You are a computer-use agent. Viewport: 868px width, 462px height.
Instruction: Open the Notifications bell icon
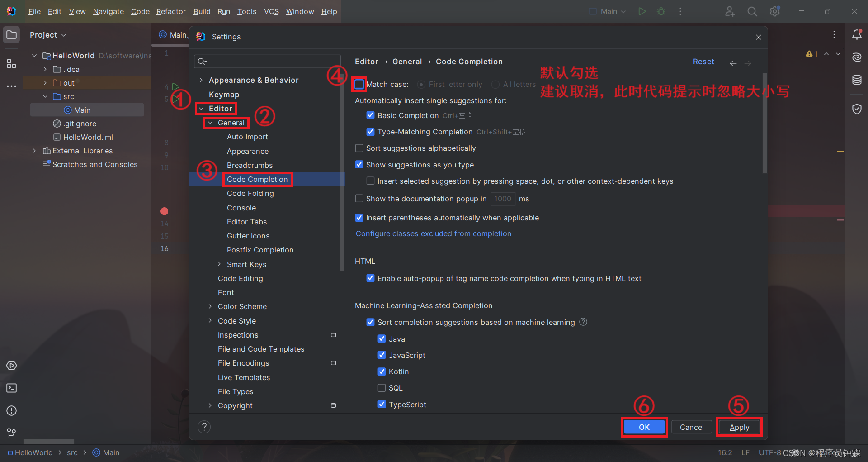(x=857, y=35)
